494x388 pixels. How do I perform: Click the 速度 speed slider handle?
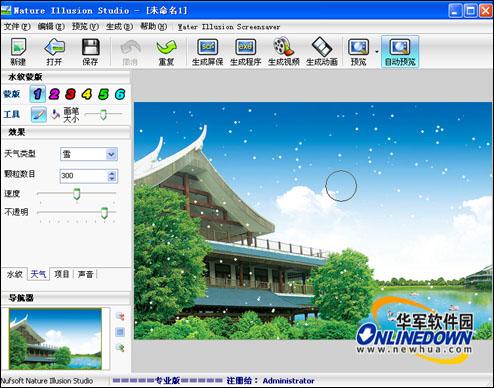coord(77,194)
